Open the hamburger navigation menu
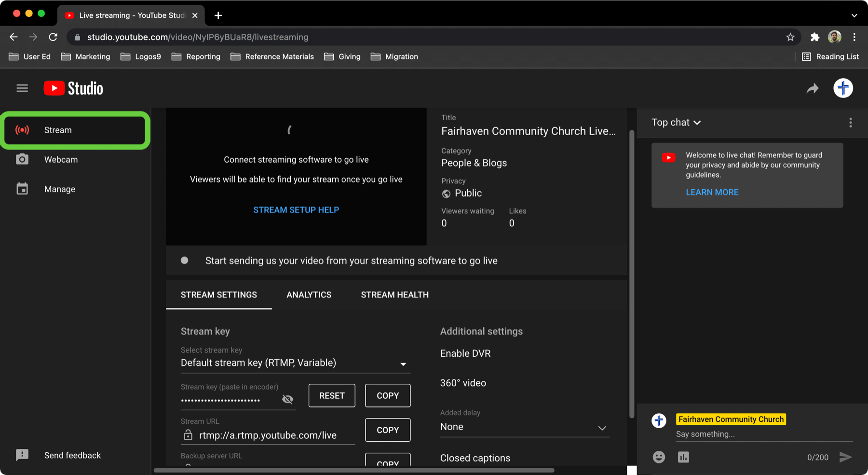 click(x=22, y=88)
